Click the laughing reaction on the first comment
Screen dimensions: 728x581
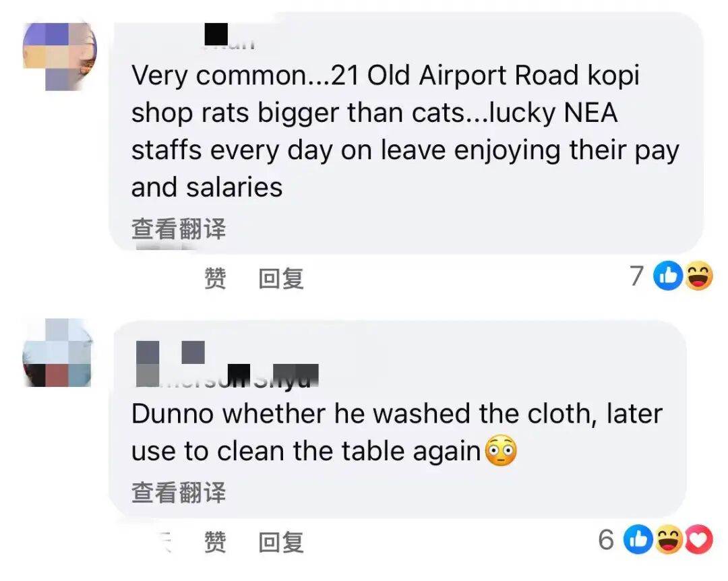pyautogui.click(x=698, y=276)
